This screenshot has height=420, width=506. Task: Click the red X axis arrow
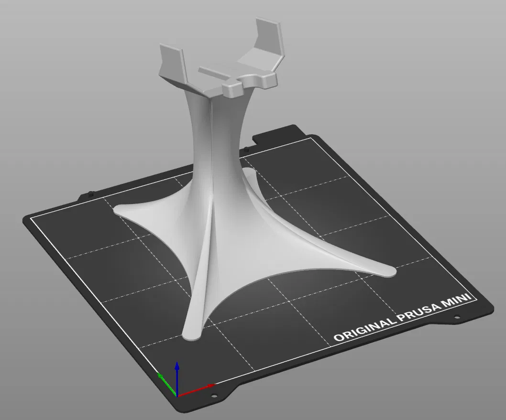coord(196,390)
